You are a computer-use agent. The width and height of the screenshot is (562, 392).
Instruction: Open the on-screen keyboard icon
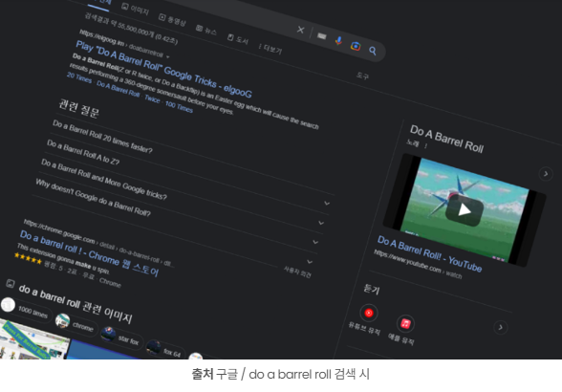tap(322, 36)
